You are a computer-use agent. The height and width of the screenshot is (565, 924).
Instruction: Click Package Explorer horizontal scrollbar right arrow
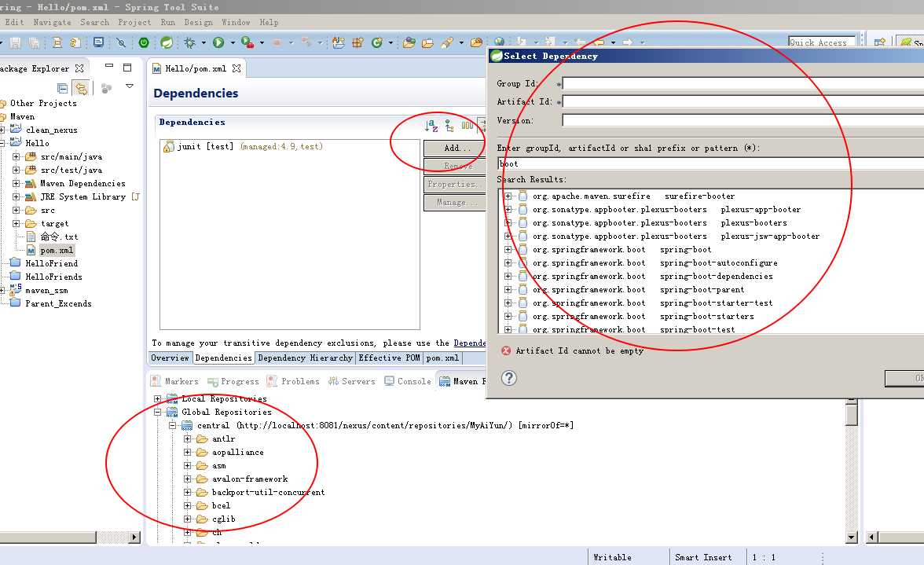(134, 537)
